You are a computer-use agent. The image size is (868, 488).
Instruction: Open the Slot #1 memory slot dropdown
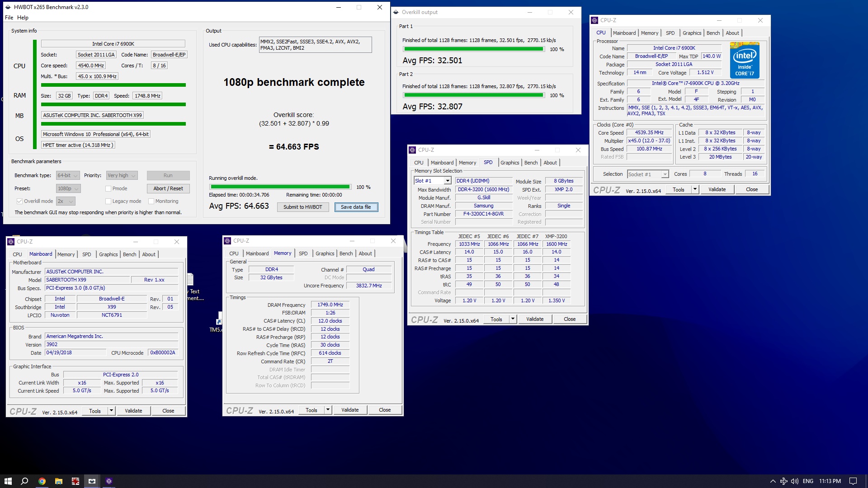click(433, 181)
